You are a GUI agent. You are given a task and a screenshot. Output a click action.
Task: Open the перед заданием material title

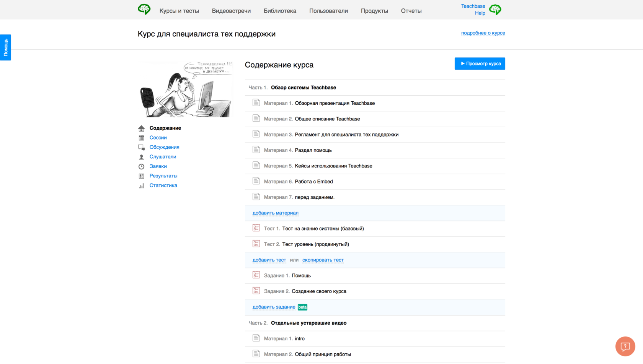[x=315, y=197]
